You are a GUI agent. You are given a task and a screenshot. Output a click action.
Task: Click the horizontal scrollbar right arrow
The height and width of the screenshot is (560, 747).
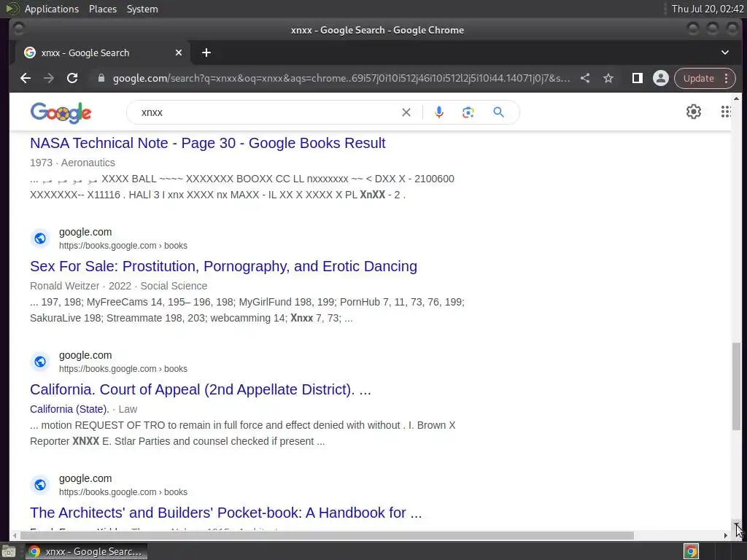(726, 535)
